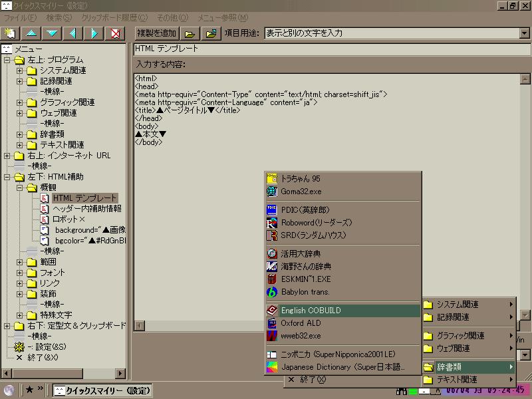
Task: Expand the 辞書類 tree folder
Action: [20, 134]
